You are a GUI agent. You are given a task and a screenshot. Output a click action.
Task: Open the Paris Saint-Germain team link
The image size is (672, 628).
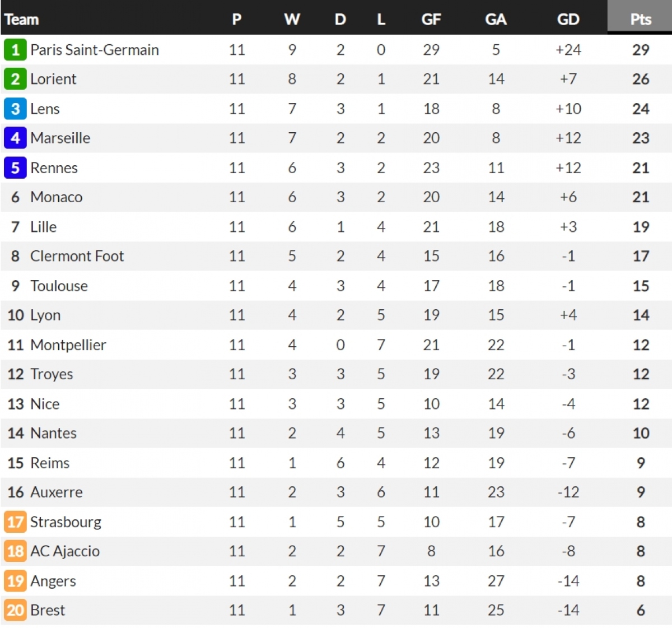[95, 50]
